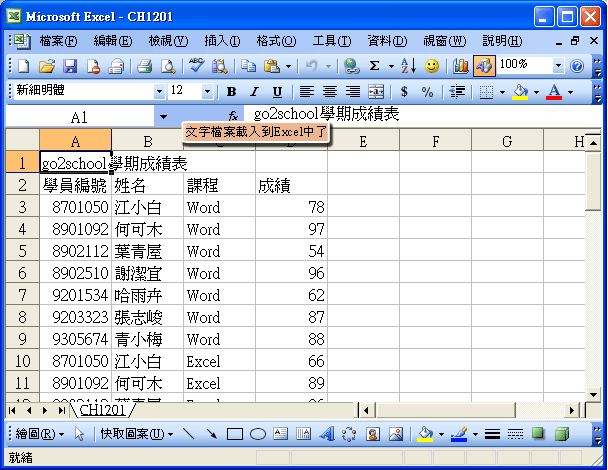Click the Paste clipboard icon
Image resolution: width=608 pixels, height=470 pixels.
pyautogui.click(x=272, y=66)
